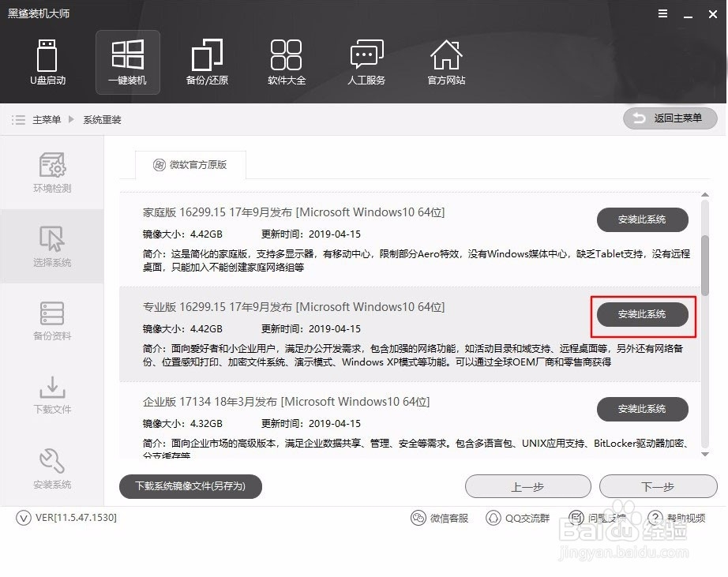728x577 pixels.
Task: Open QQ交流群 from the footer
Action: click(x=518, y=518)
